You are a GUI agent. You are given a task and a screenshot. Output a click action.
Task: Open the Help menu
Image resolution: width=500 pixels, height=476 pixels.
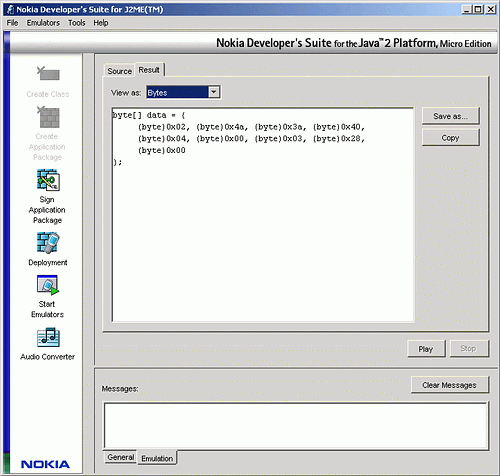[x=101, y=23]
